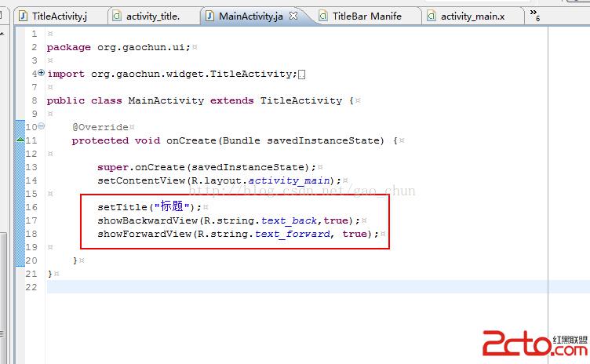Click the file icon on TitleBar Manife tab
Viewport: 590px width, 364px height.
(x=322, y=16)
